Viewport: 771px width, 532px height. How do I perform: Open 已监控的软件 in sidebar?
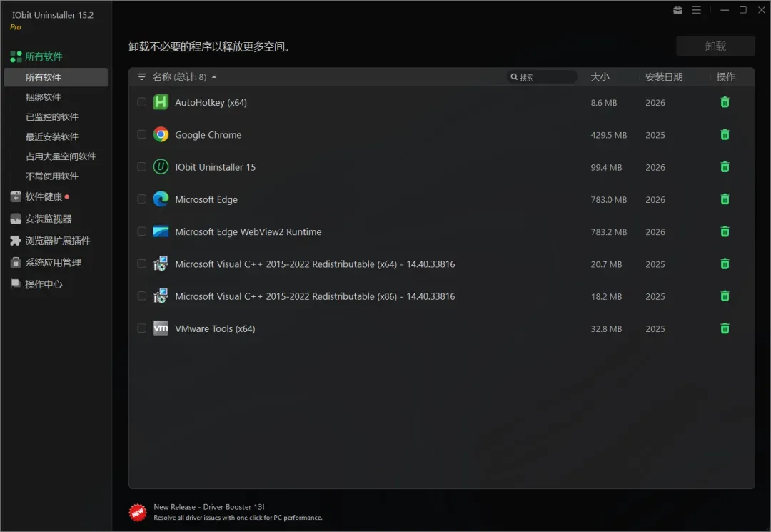point(52,116)
